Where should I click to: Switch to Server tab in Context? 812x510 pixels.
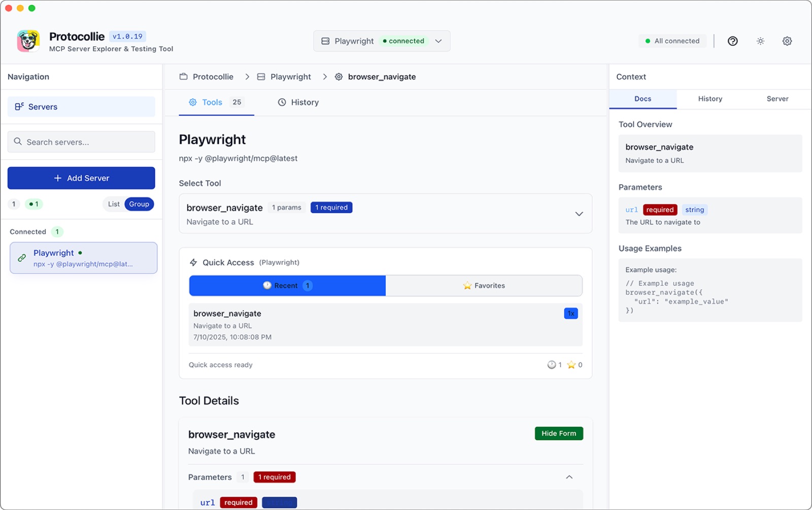pyautogui.click(x=777, y=99)
